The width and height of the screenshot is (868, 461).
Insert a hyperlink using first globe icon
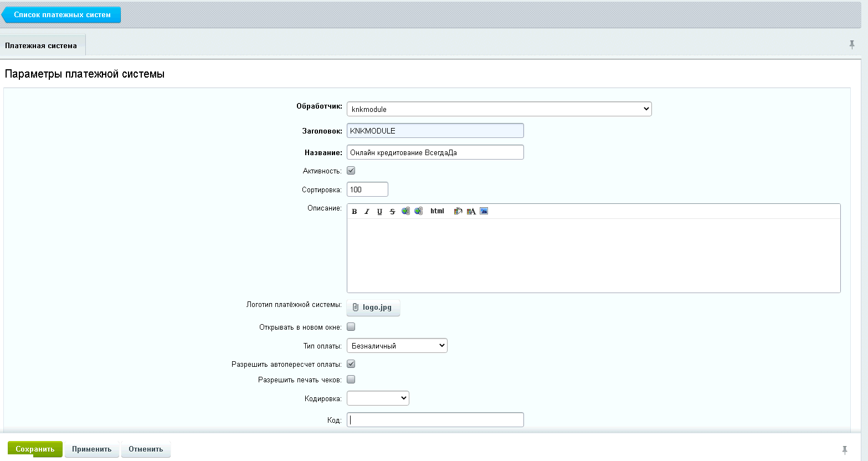(x=405, y=211)
